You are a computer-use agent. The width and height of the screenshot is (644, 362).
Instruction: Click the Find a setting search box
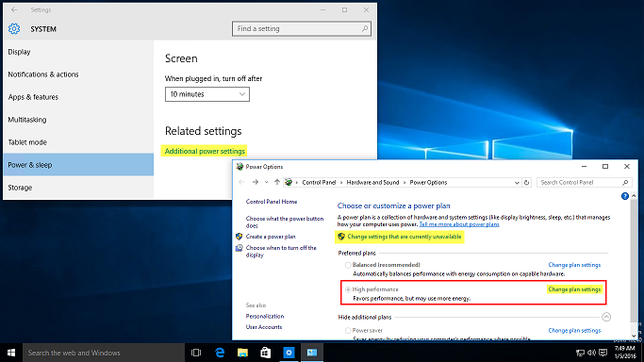click(x=302, y=28)
